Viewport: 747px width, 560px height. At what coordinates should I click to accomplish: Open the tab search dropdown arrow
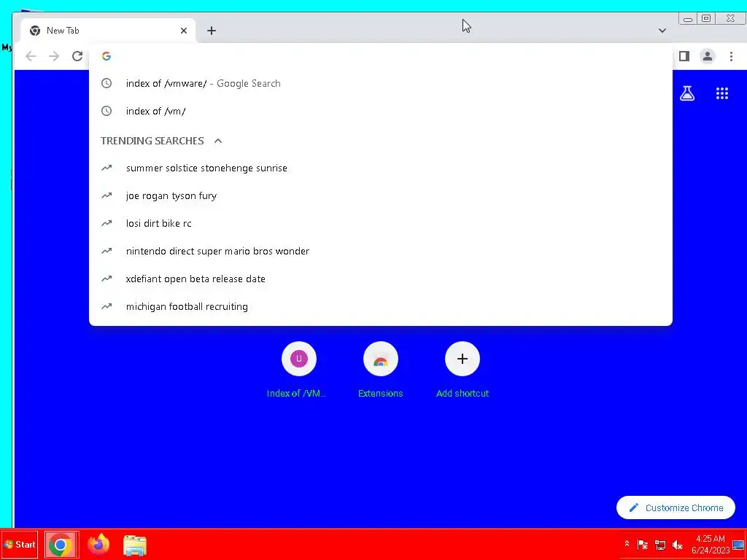pyautogui.click(x=662, y=31)
